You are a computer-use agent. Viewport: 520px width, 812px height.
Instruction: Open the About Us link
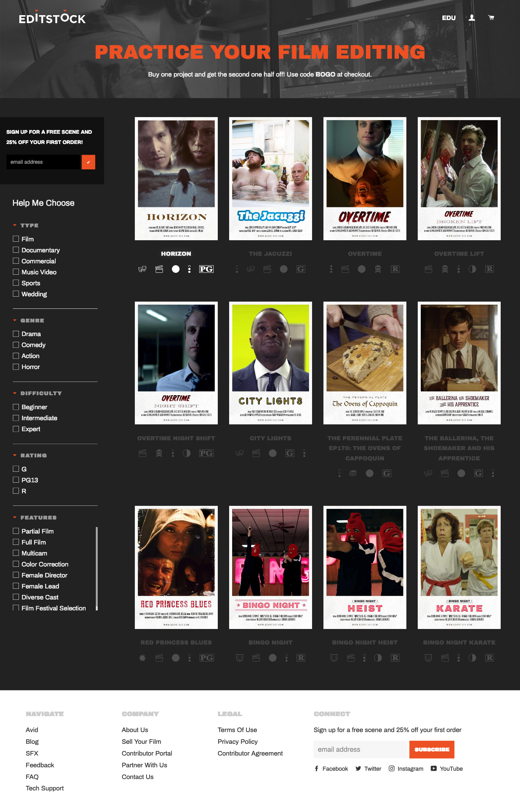tap(135, 730)
